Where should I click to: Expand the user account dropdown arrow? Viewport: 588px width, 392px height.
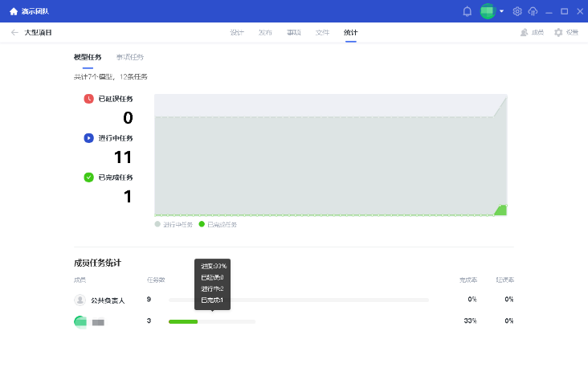pyautogui.click(x=502, y=11)
